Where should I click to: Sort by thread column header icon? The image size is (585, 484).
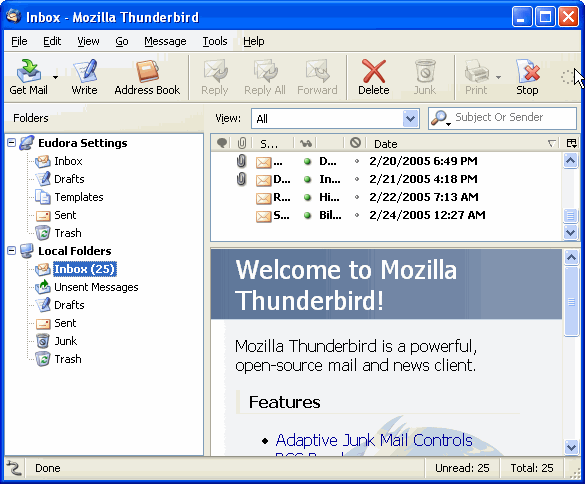pyautogui.click(x=222, y=143)
